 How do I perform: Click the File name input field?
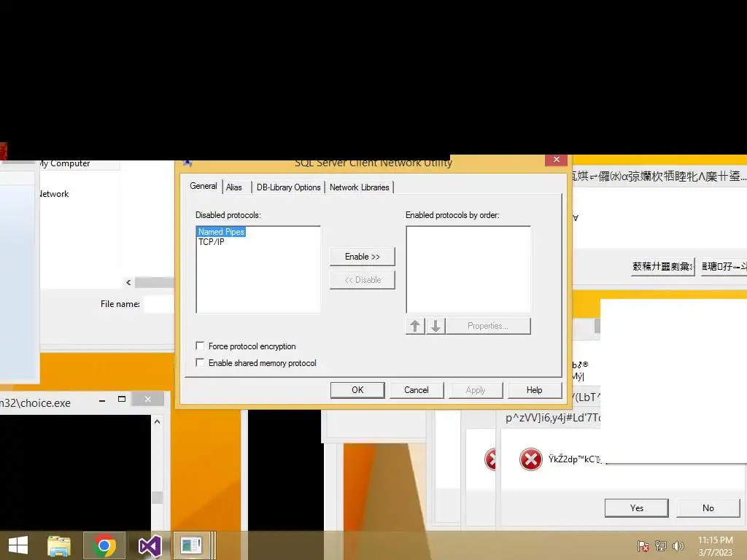(159, 304)
